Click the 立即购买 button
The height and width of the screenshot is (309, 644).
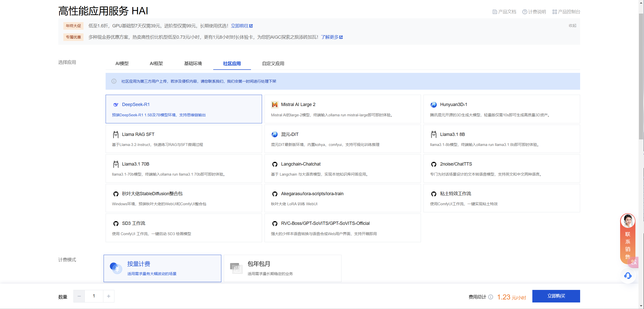pos(556,296)
